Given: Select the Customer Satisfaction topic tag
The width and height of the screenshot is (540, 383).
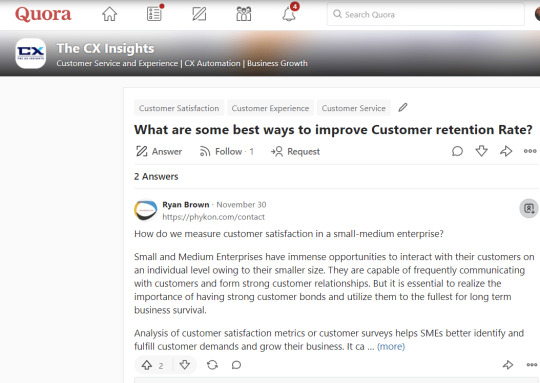Looking at the screenshot, I should [179, 108].
